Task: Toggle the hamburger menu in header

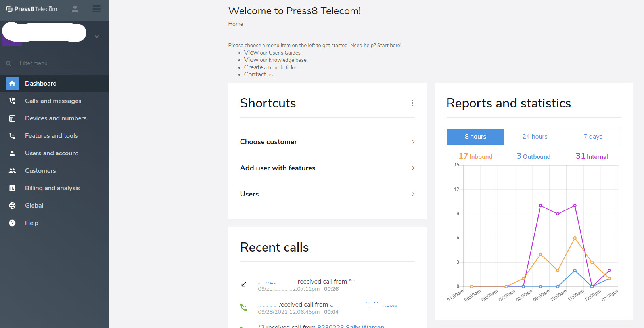Action: [x=96, y=9]
